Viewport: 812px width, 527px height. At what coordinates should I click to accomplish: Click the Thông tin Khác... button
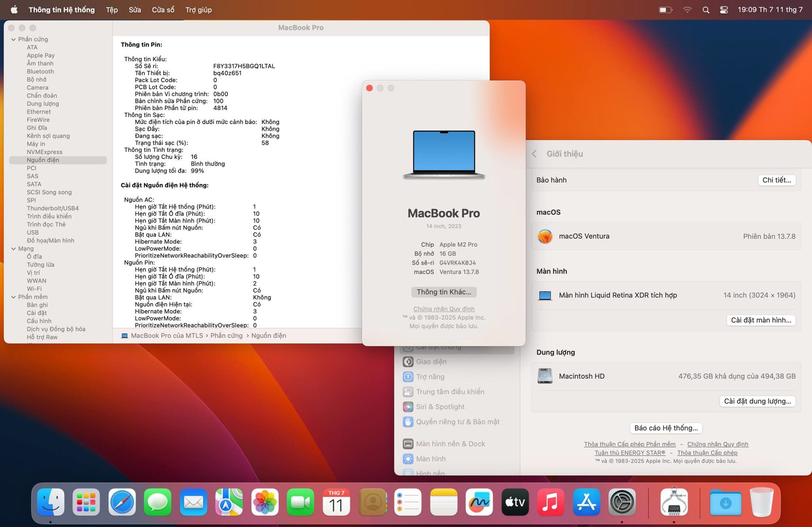pos(444,292)
